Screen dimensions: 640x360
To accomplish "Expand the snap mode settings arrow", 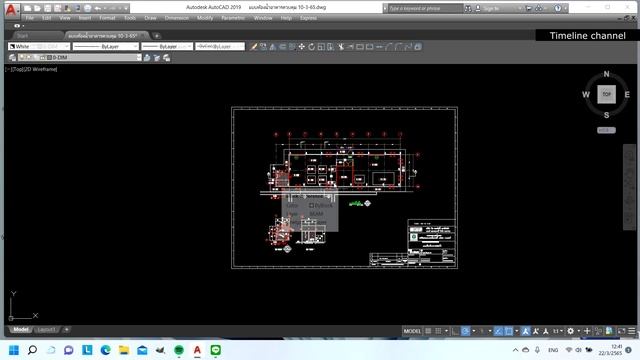I will coord(447,331).
